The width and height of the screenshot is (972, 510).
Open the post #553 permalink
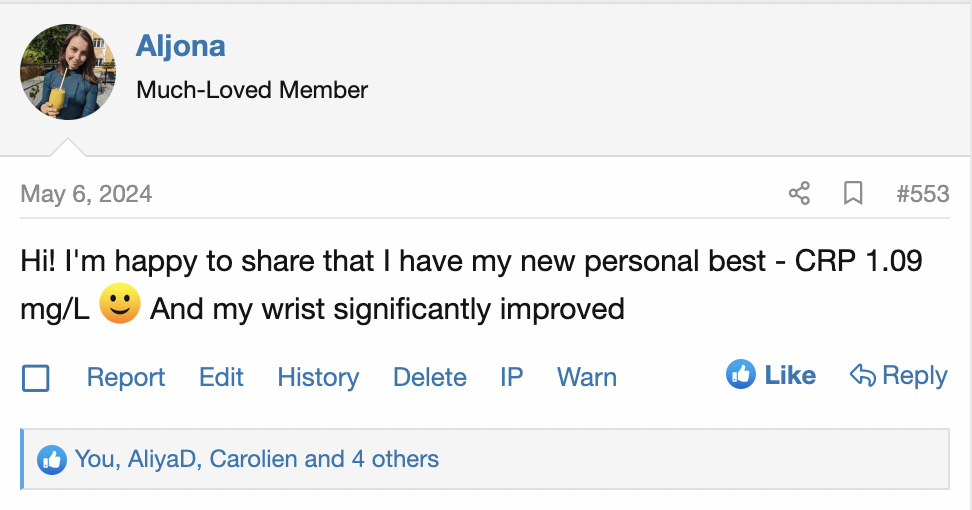tap(922, 194)
